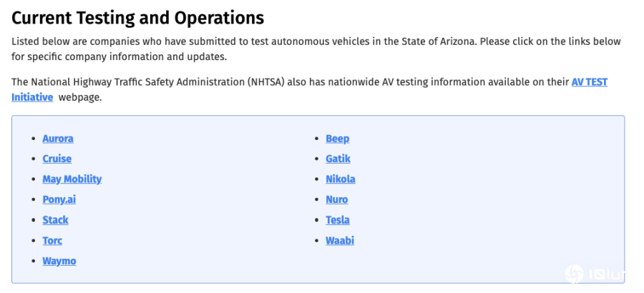Click the Current Testing and Operations heading
The height and width of the screenshot is (293, 644).
point(137,18)
